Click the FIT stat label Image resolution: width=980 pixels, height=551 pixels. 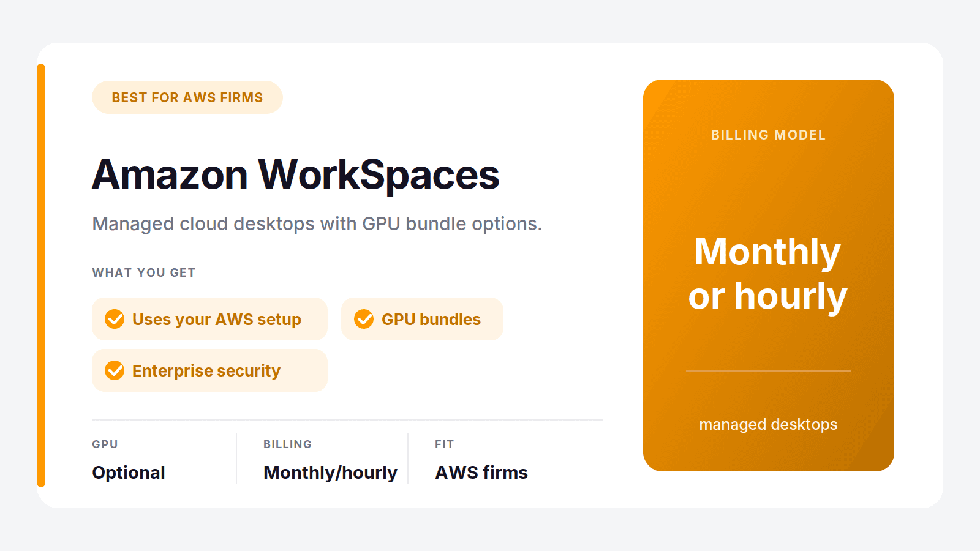coord(445,444)
